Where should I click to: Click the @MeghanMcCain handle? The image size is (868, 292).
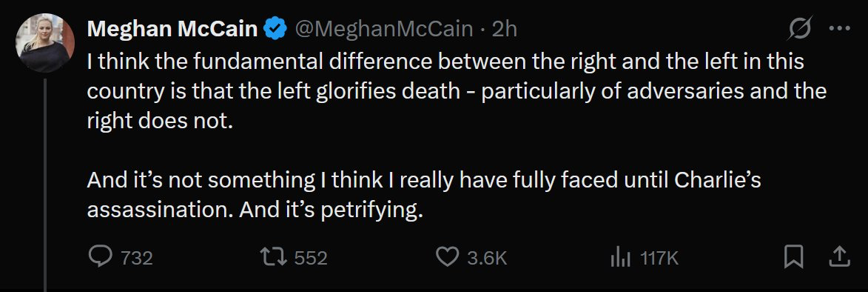pos(383,29)
